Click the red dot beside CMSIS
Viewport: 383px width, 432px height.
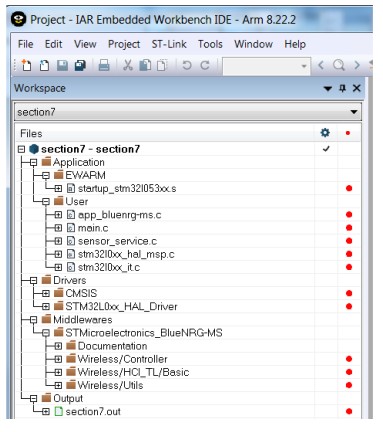349,293
